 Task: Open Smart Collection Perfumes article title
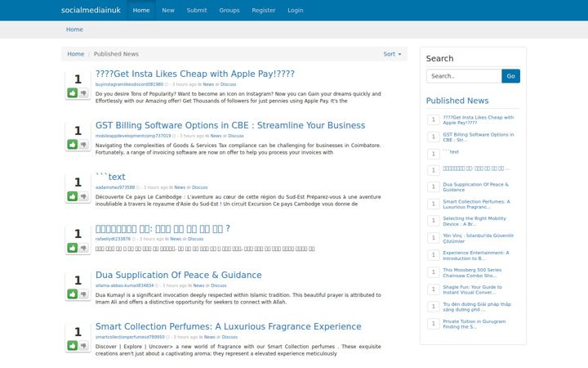[229, 326]
